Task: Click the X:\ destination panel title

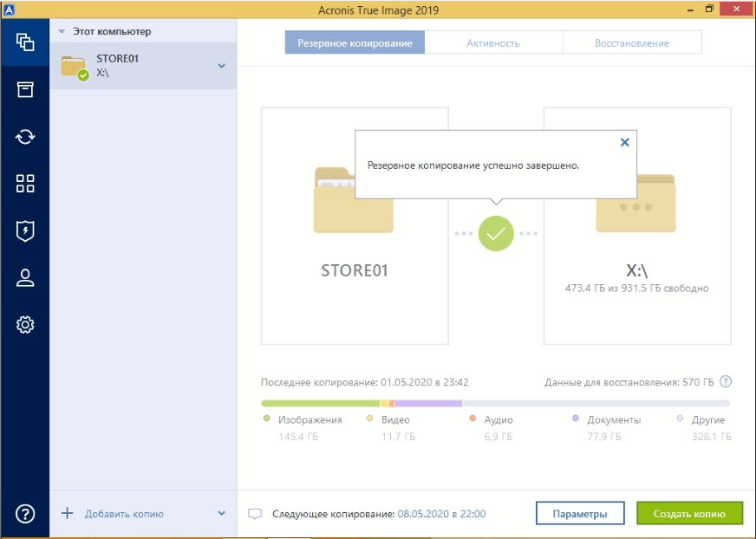Action: click(637, 270)
